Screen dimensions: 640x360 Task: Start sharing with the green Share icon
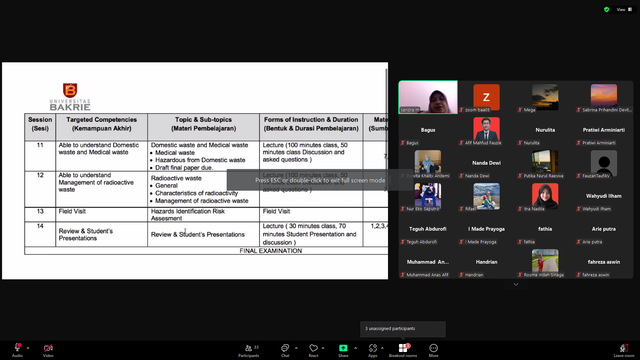point(343,349)
